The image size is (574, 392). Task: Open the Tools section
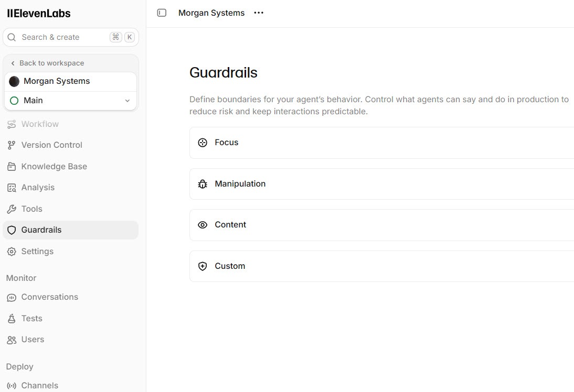point(71,209)
